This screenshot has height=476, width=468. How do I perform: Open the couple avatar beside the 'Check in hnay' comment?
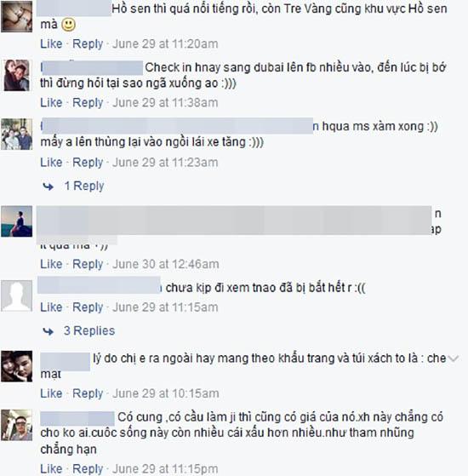[x=17, y=75]
